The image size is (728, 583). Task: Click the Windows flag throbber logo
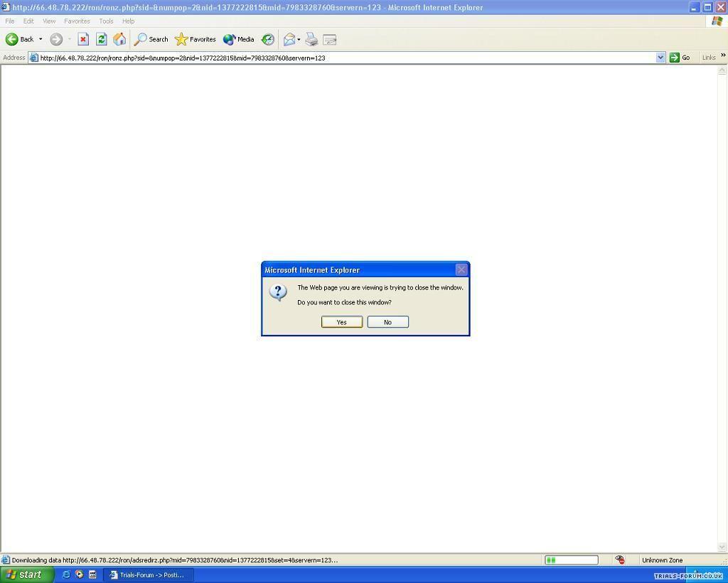[x=717, y=21]
